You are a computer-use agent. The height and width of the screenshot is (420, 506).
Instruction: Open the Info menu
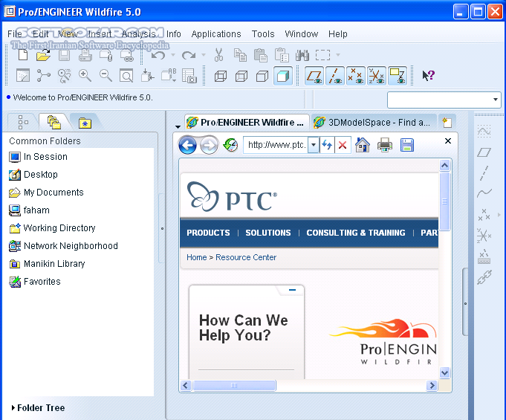(x=174, y=34)
